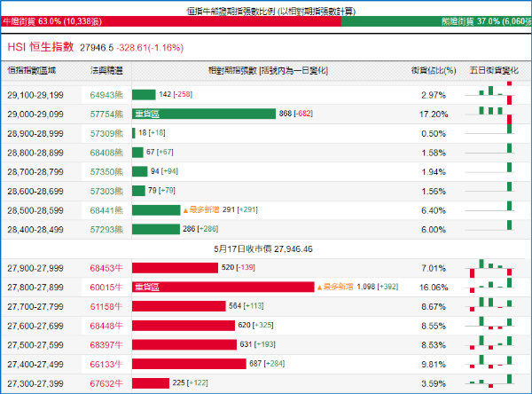Click the red 牛證街貨 63.0% progress bar
Image resolution: width=532 pixels, height=394 pixels.
(x=171, y=21)
